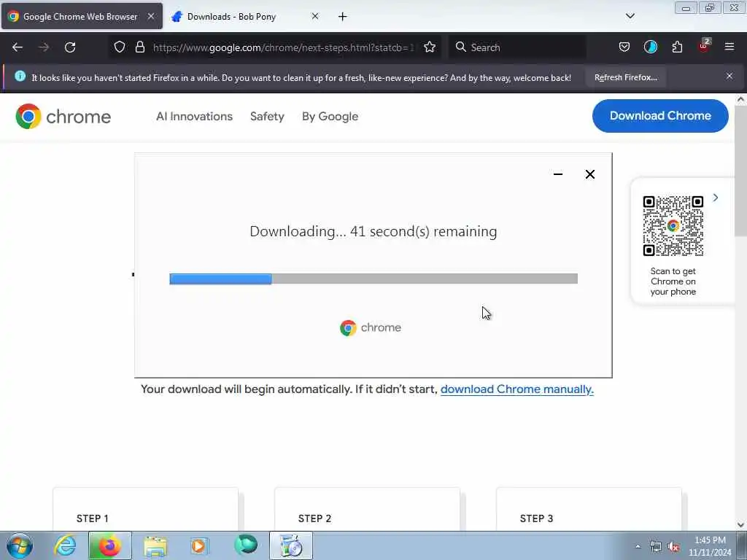Close the Google Chrome Web Browser tab

coord(151,16)
